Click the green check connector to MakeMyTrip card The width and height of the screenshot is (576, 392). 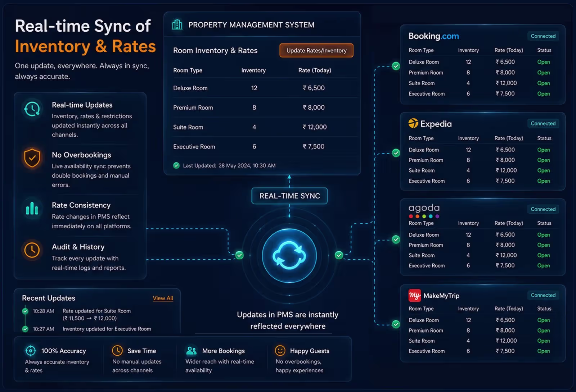click(396, 324)
